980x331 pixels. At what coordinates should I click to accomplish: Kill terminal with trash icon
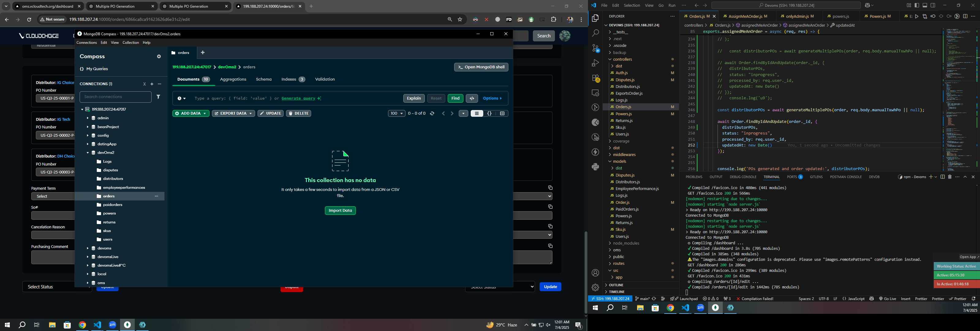point(950,177)
